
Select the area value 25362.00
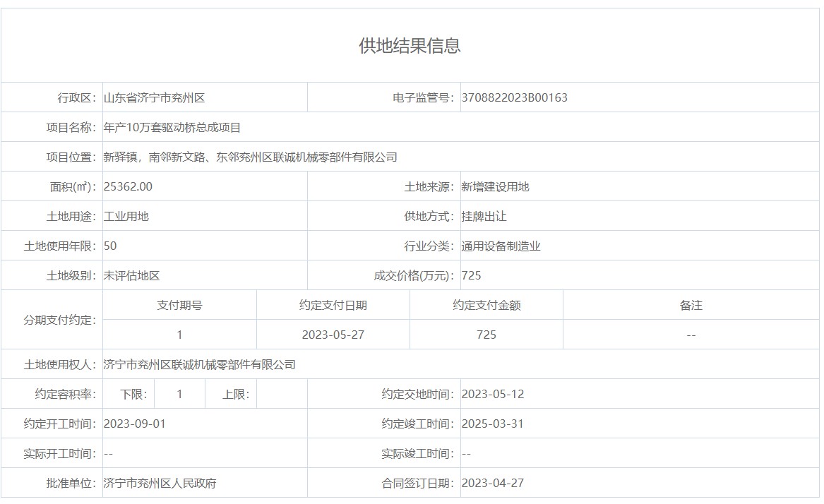pyautogui.click(x=128, y=187)
